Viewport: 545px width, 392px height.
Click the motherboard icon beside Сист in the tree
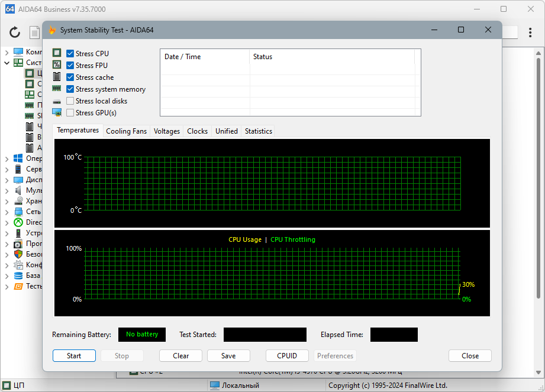coord(18,63)
